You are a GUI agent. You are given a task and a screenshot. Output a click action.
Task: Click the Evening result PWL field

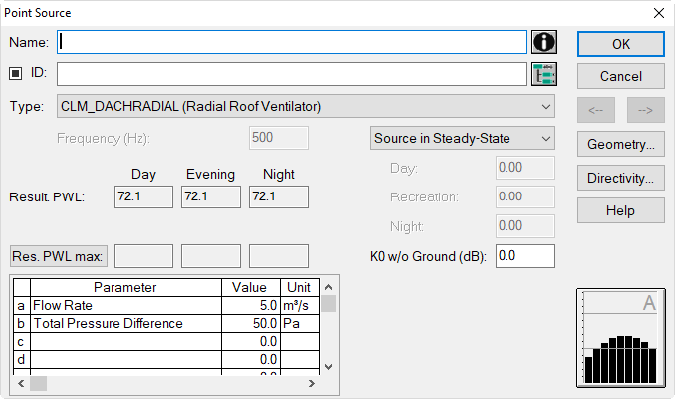[211, 197]
